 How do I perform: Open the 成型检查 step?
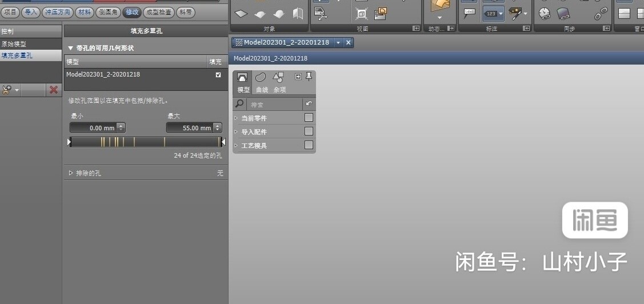(x=158, y=13)
